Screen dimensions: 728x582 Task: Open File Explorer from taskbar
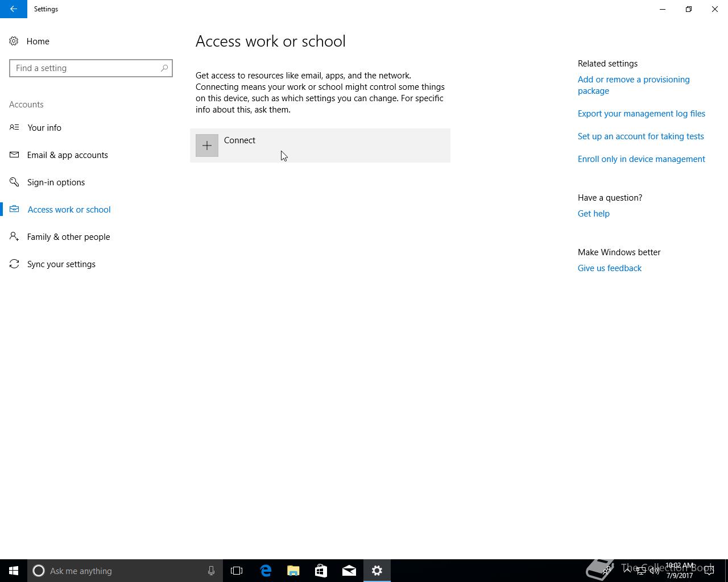click(x=293, y=571)
